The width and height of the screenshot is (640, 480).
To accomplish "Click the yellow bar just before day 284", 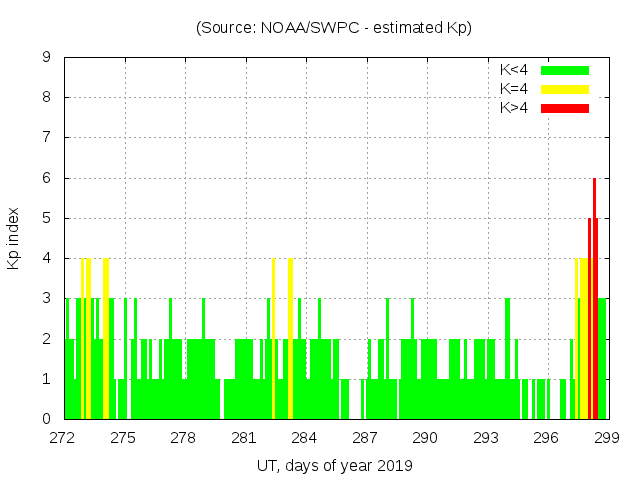I will tap(290, 340).
